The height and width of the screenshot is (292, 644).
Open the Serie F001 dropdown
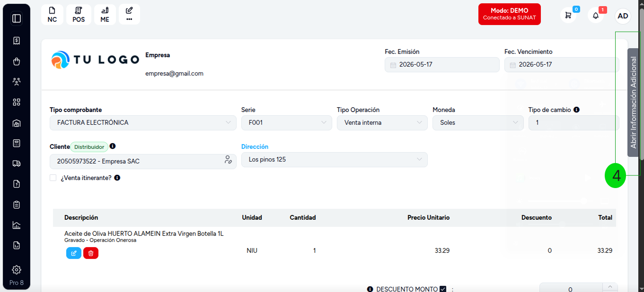click(287, 123)
